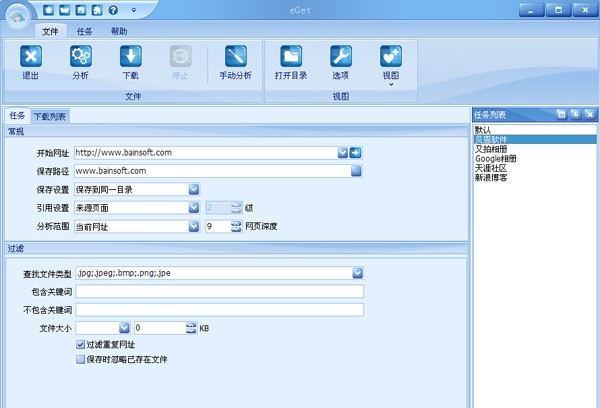Open the 帮助 ribbon tab
The image size is (600, 408).
(119, 31)
